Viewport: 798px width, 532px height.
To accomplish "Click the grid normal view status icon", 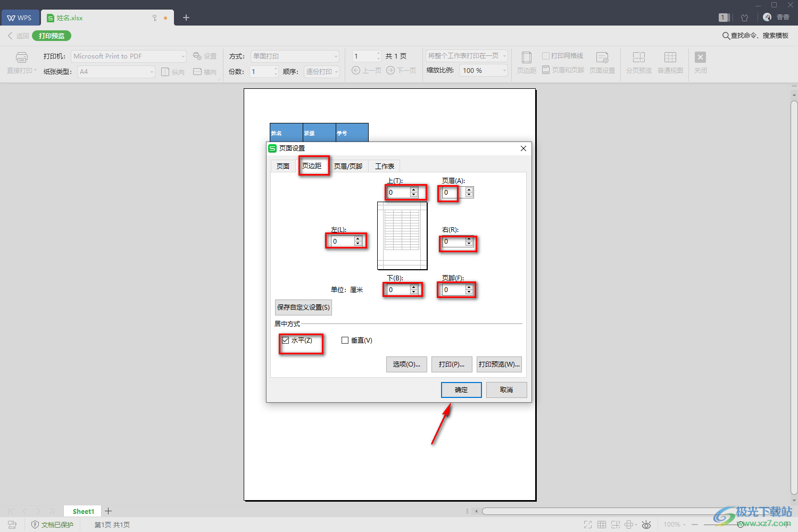I will point(602,525).
